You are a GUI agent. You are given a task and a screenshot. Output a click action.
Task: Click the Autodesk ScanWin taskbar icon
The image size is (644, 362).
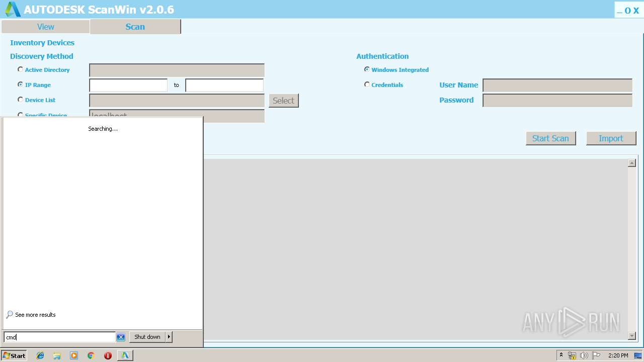[125, 355]
